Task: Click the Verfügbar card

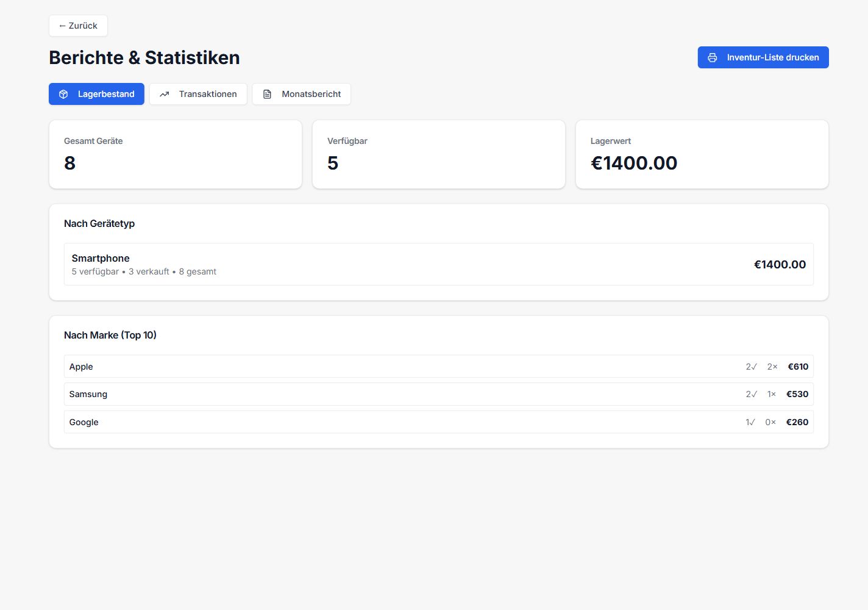Action: (439, 154)
